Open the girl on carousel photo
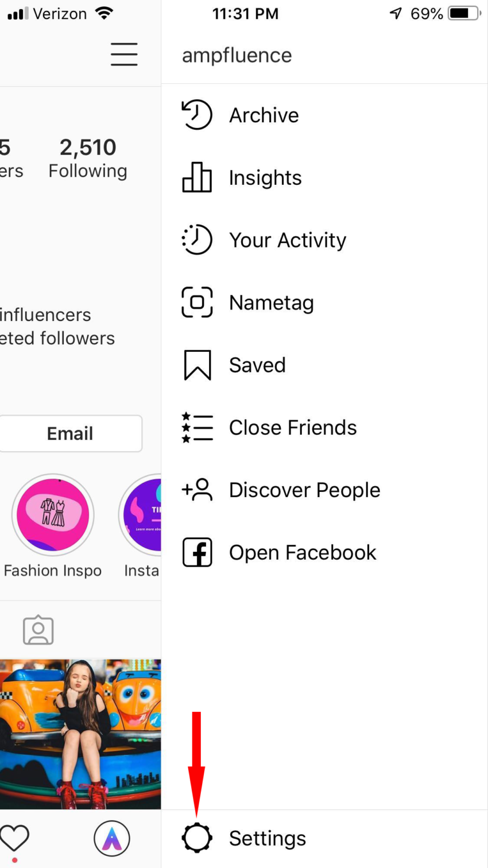Screen dimensions: 488x868 click(80, 734)
